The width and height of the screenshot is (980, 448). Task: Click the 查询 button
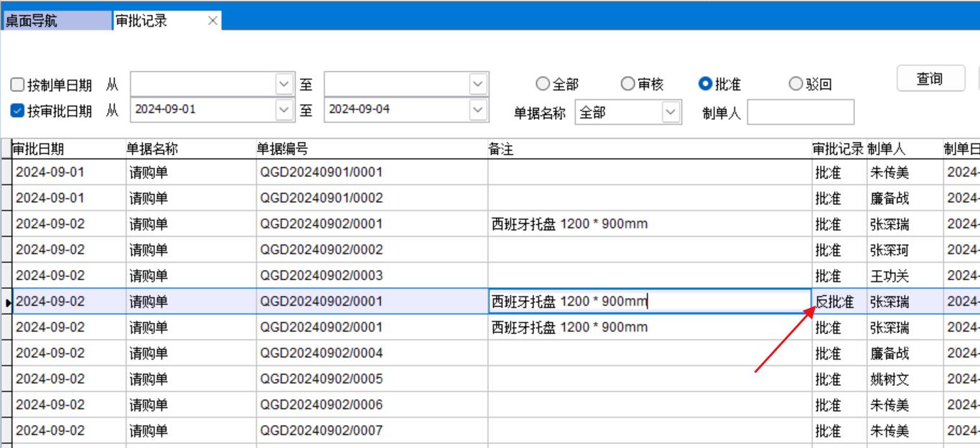point(930,79)
